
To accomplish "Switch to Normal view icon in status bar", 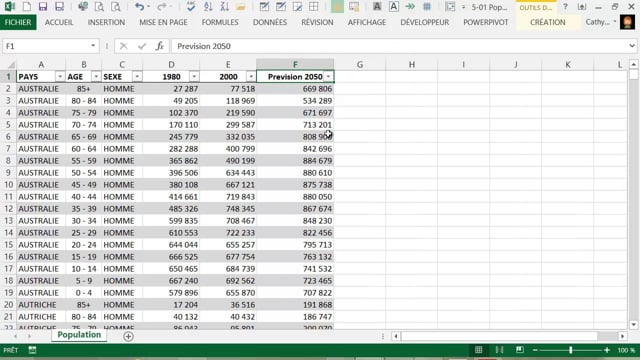I will (478, 350).
